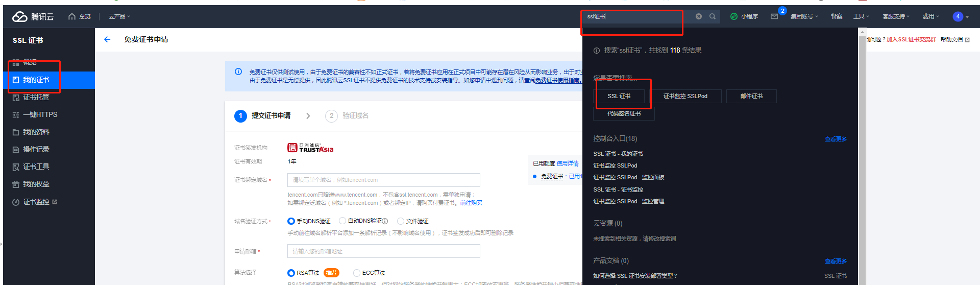The width and height of the screenshot is (980, 285).
Task: Go to 一键HTTPS in the sidebar
Action: pyautogui.click(x=40, y=114)
